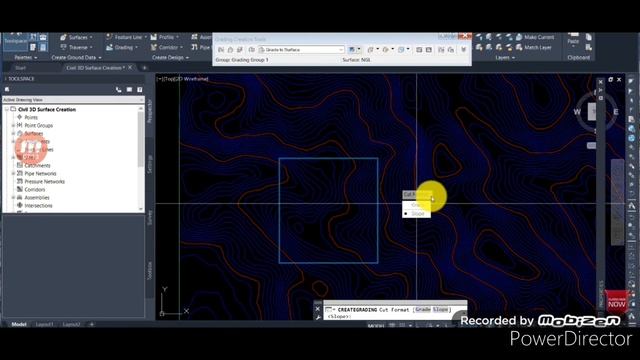Click the command line customize wrench
Viewport: 640px width, 360px height.
[x=318, y=317]
